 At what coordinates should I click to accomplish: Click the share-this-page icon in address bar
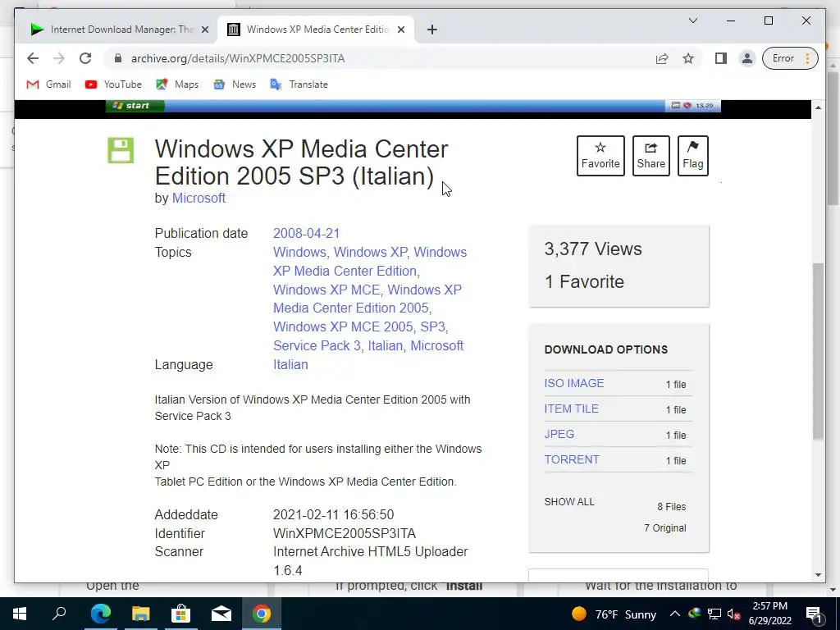(662, 58)
